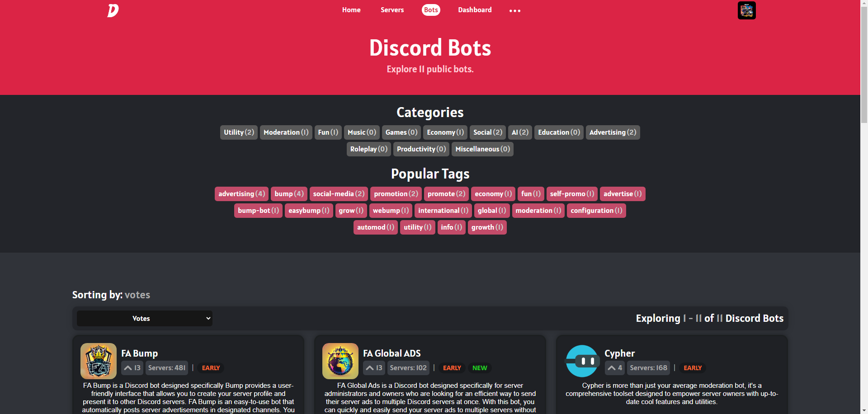Select the info (1) tag
This screenshot has height=414, width=868.
451,227
